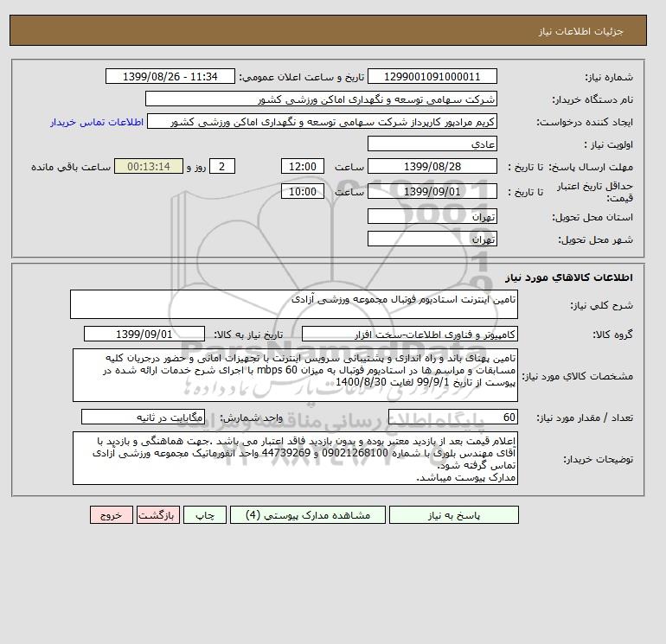This screenshot has height=644, width=666.
Task: Click the buyer organization name field
Action: point(321,99)
